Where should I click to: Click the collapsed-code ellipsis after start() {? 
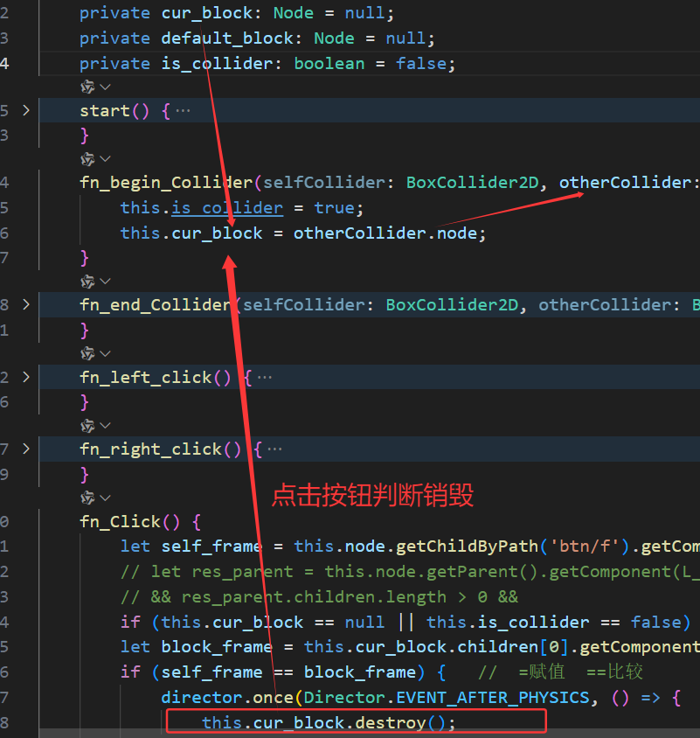coord(183,111)
